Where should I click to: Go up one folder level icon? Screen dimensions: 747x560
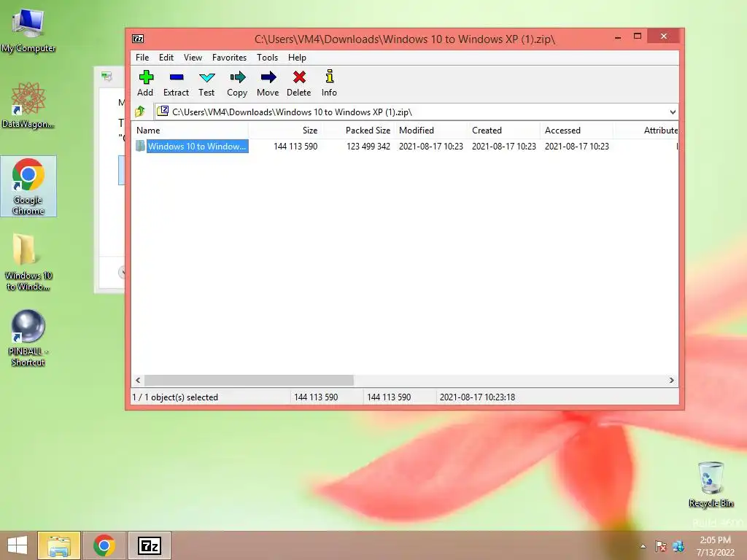(140, 112)
